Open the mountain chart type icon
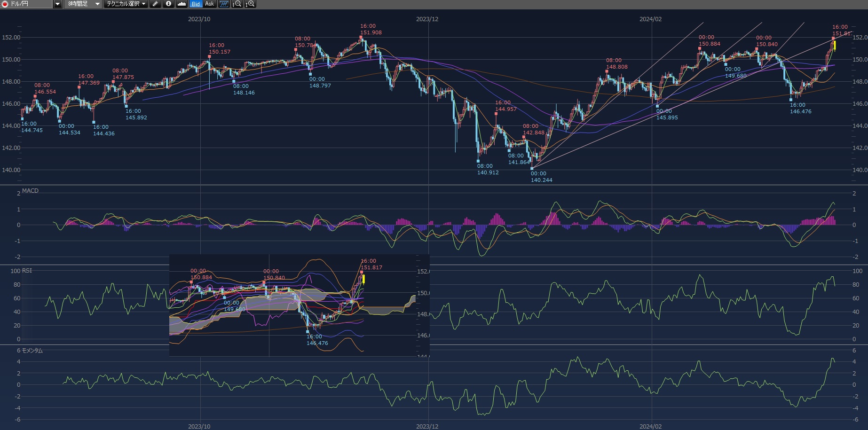This screenshot has height=430, width=868. click(x=181, y=4)
